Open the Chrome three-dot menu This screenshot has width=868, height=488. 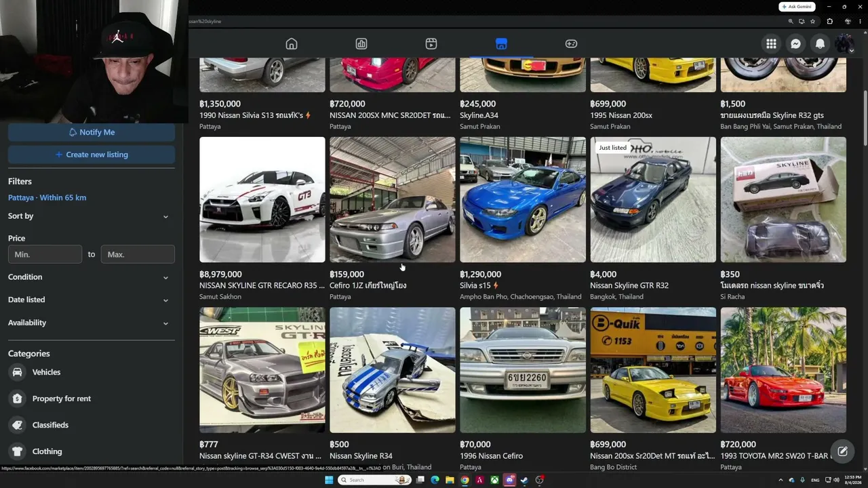point(861,21)
